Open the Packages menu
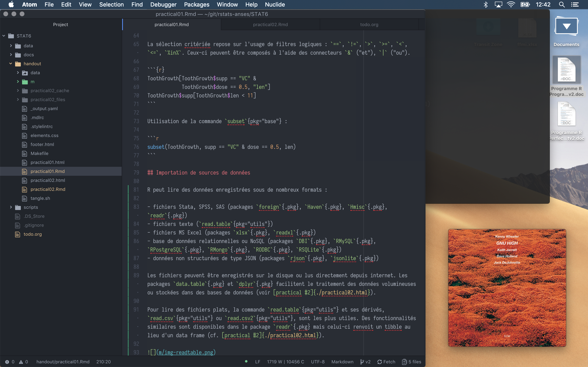The width and height of the screenshot is (588, 367). [196, 5]
